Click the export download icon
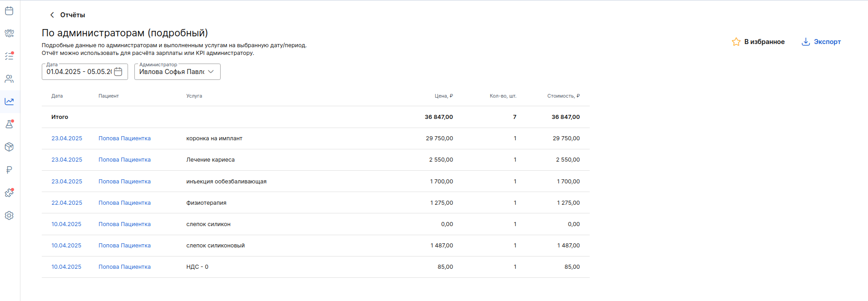 coord(806,42)
